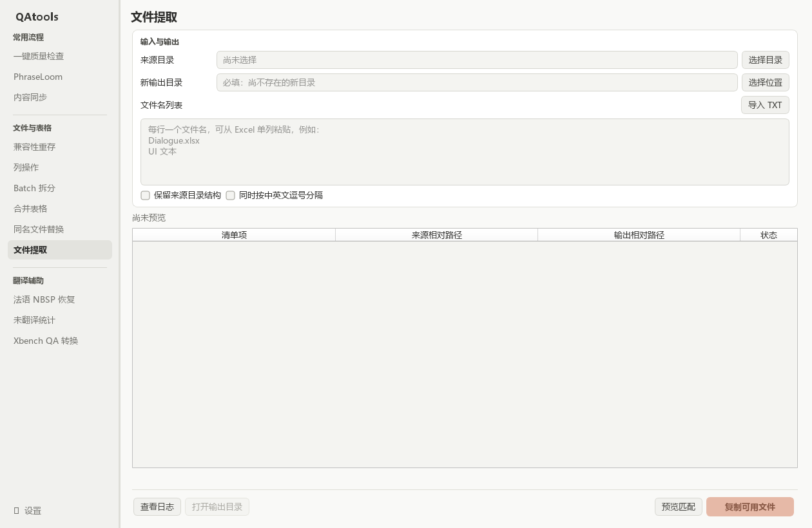The width and height of the screenshot is (812, 528).
Task: Select 合并表格 sidebar item
Action: 60,209
